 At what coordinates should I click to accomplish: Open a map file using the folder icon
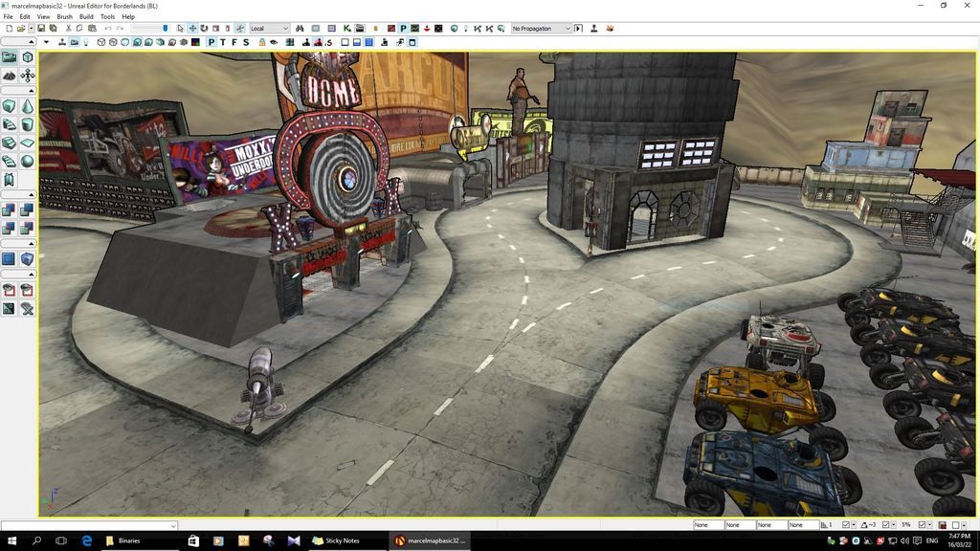tap(21, 28)
